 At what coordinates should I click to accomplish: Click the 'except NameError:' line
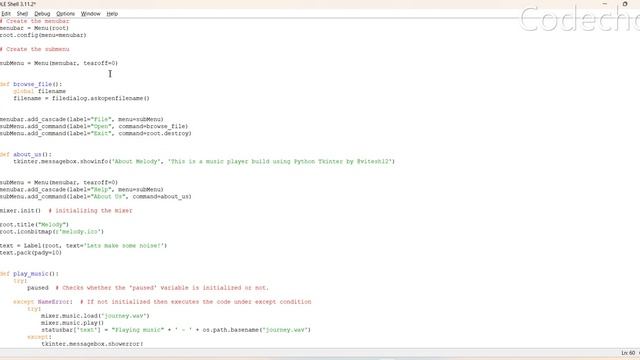coord(162,302)
